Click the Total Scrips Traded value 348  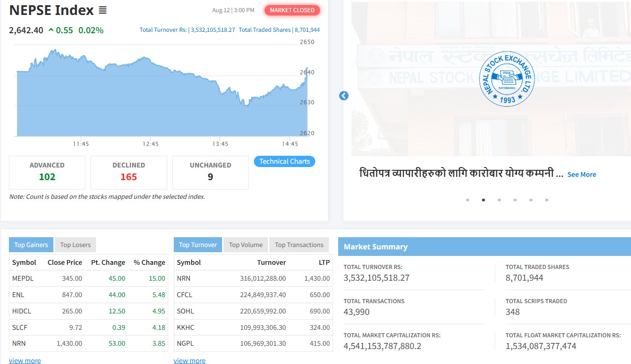(x=512, y=312)
